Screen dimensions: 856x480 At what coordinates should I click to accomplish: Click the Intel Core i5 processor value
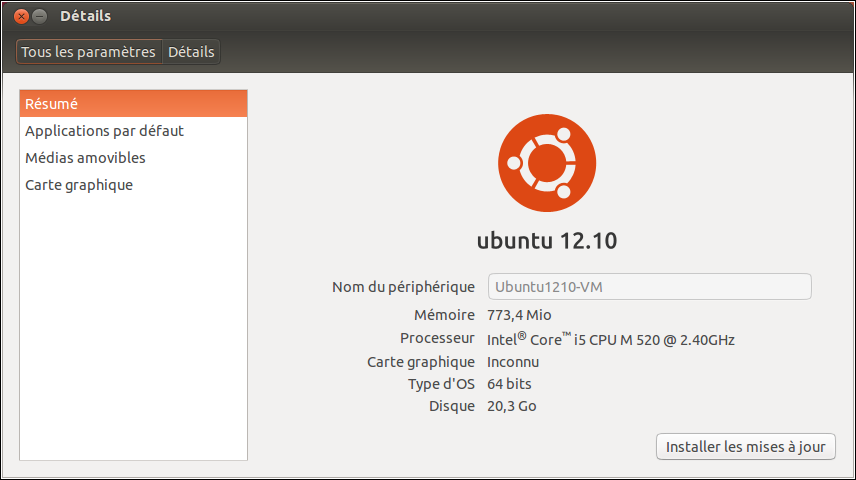pos(610,339)
